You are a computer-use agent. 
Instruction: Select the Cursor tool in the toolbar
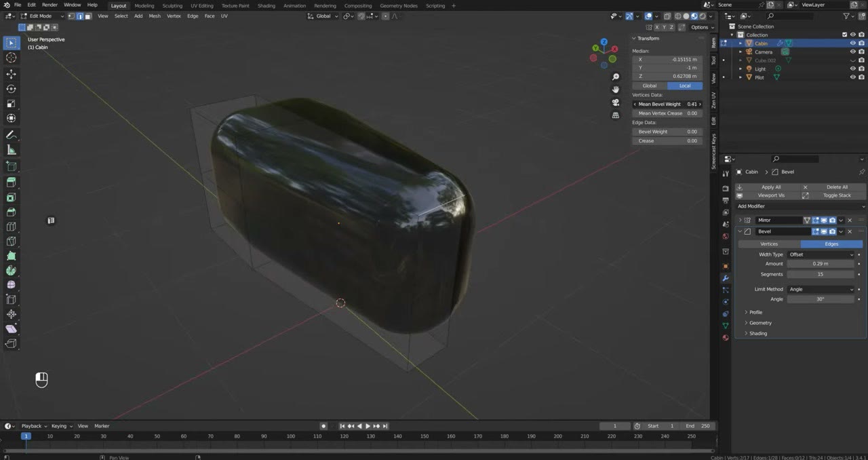[x=11, y=58]
